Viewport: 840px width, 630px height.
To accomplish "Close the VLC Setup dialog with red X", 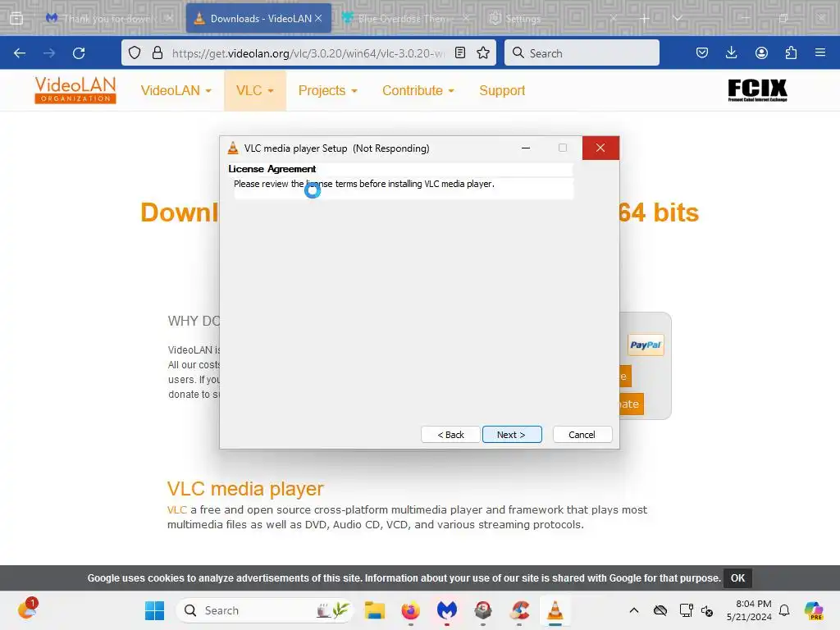I will [x=600, y=148].
